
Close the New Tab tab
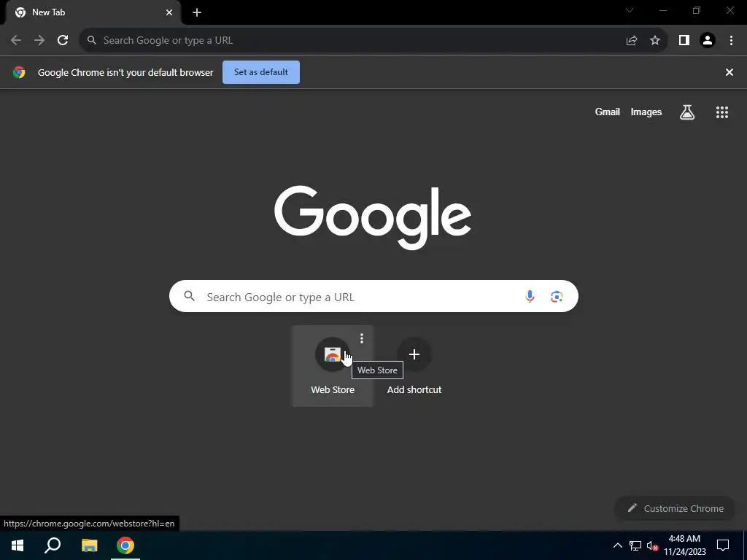pyautogui.click(x=169, y=12)
